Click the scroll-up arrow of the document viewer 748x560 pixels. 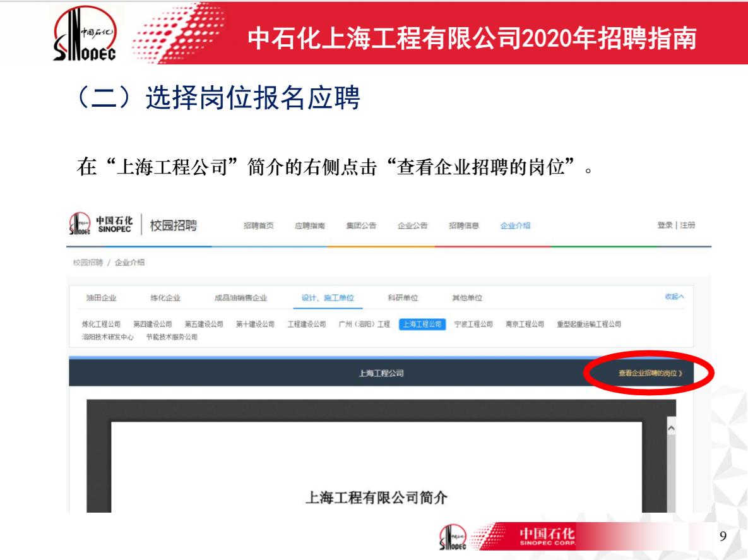pyautogui.click(x=671, y=428)
